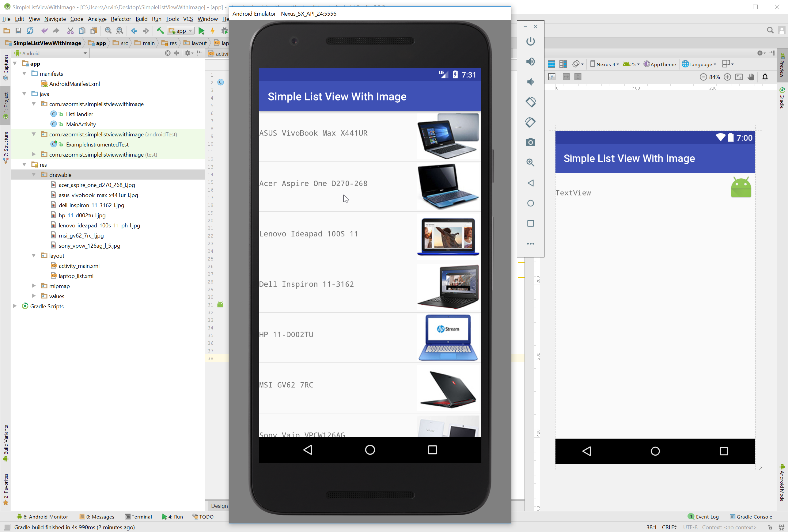The width and height of the screenshot is (788, 532).
Task: Open the File menu
Action: (6, 19)
